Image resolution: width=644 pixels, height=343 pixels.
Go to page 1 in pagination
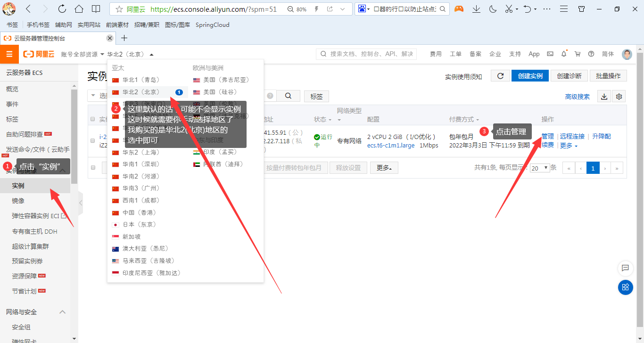coord(593,168)
